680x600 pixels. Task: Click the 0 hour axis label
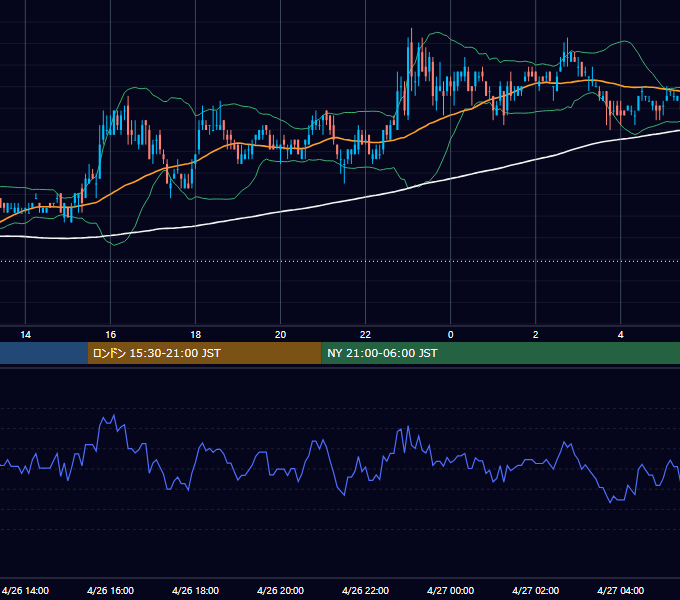point(451,335)
